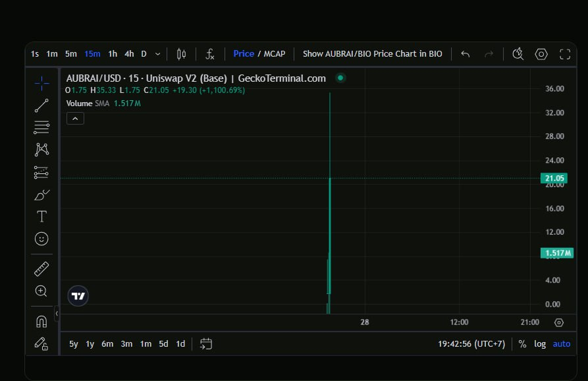Click the 36.00 price axis label
Viewport: 588px width, 381px height.
(x=554, y=88)
